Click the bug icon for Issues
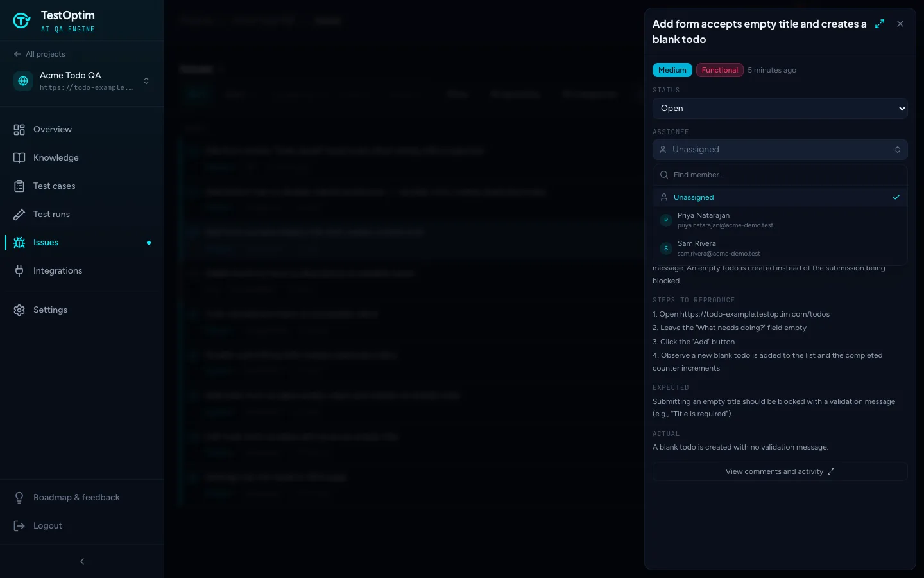 pos(19,243)
